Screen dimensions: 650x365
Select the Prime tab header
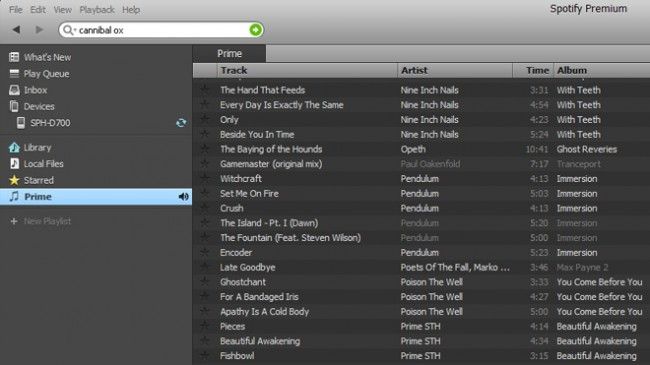click(x=229, y=54)
